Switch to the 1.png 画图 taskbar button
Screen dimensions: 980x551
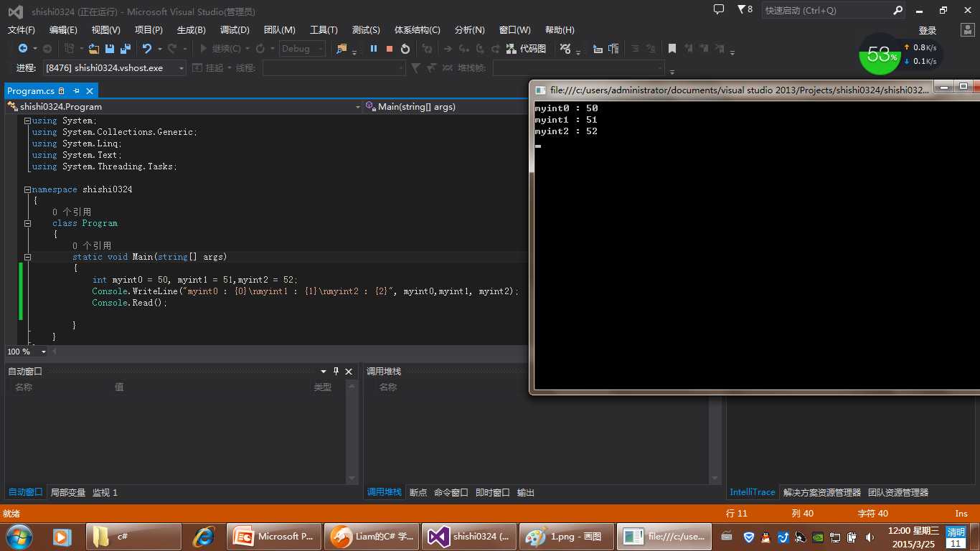(566, 537)
